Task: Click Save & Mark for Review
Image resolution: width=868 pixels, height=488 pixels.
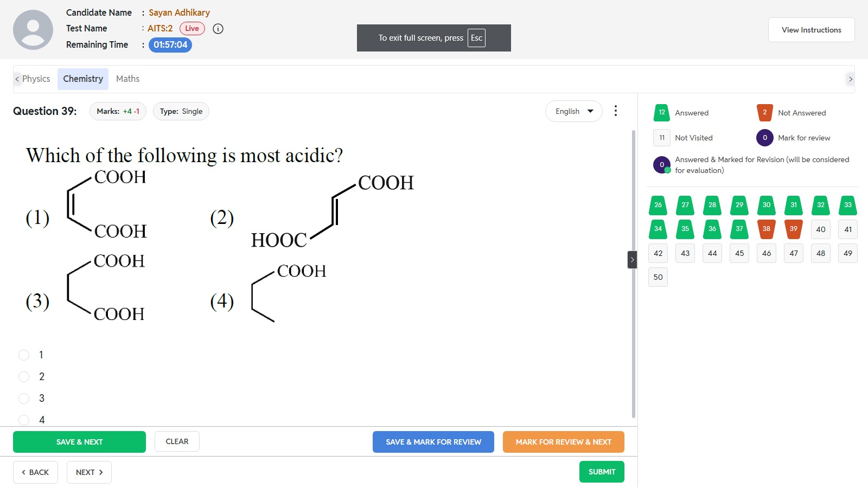Action: click(433, 442)
